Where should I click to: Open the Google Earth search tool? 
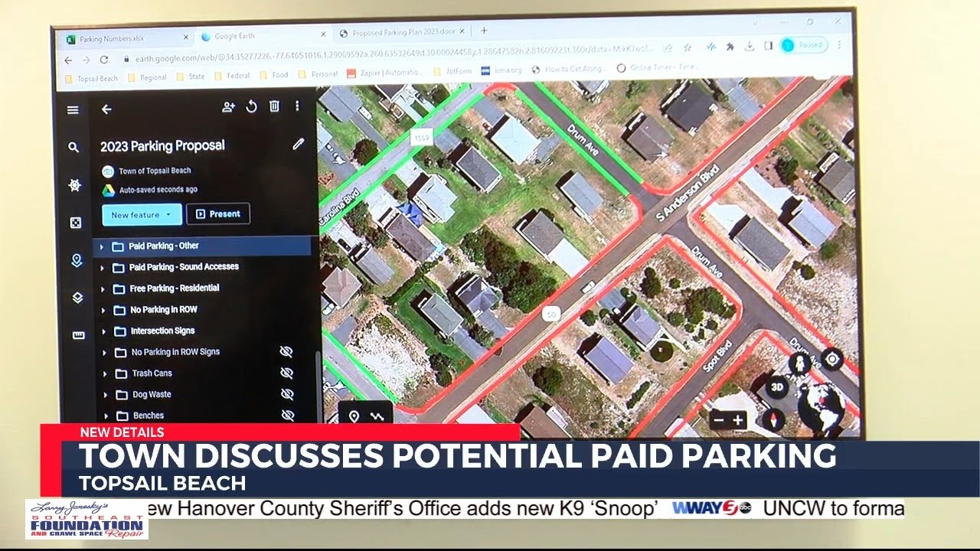(73, 147)
